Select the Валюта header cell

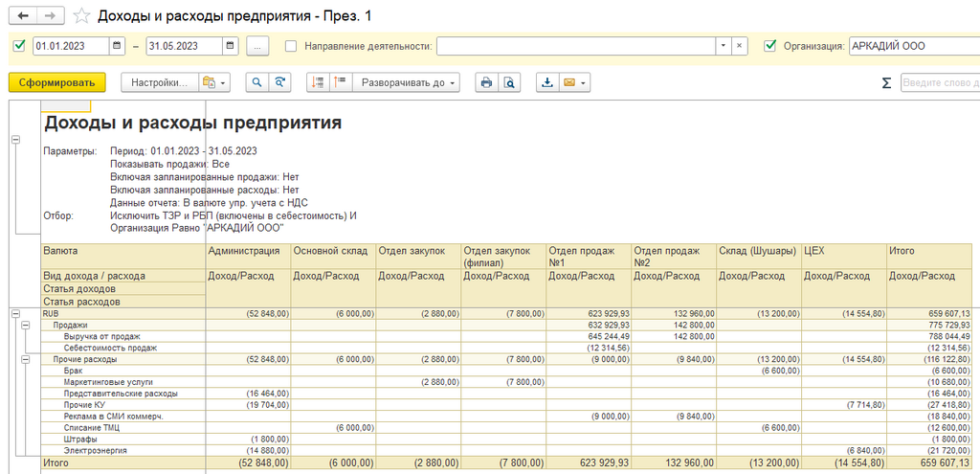pyautogui.click(x=123, y=257)
